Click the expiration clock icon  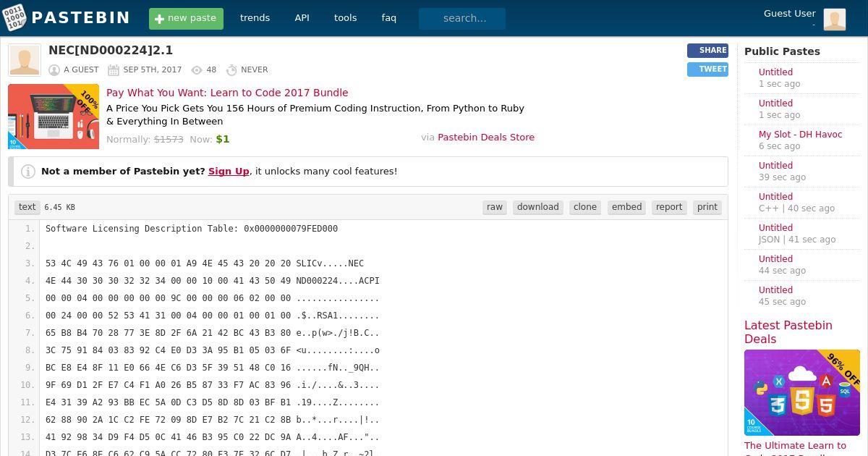pos(231,70)
